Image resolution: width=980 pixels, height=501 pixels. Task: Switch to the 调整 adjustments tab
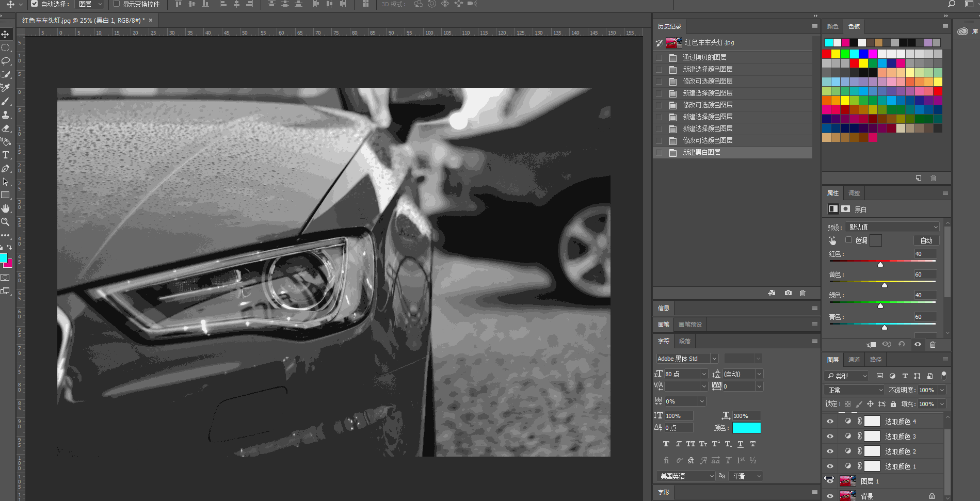pyautogui.click(x=854, y=193)
